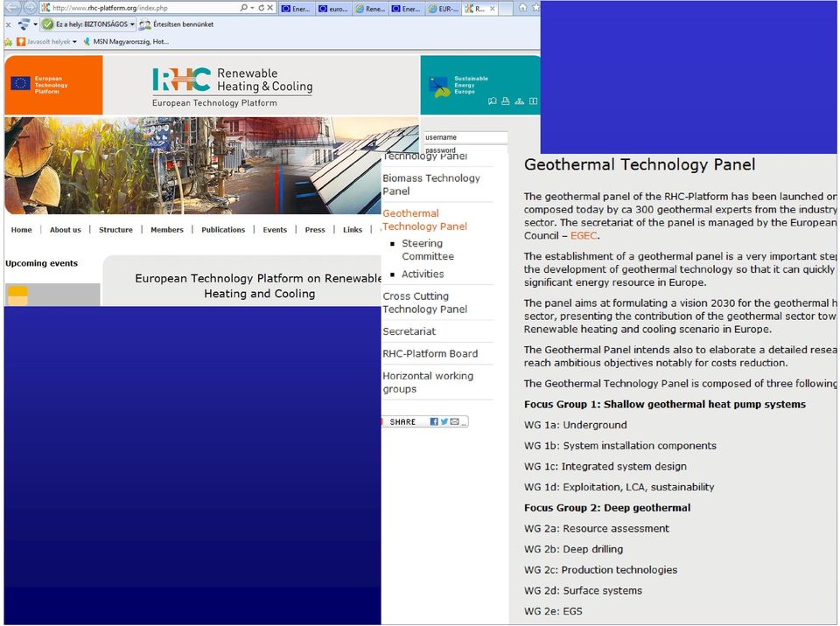The width and height of the screenshot is (840, 626).
Task: Click the 'WG 2e: EGS' line
Action: pos(553,611)
